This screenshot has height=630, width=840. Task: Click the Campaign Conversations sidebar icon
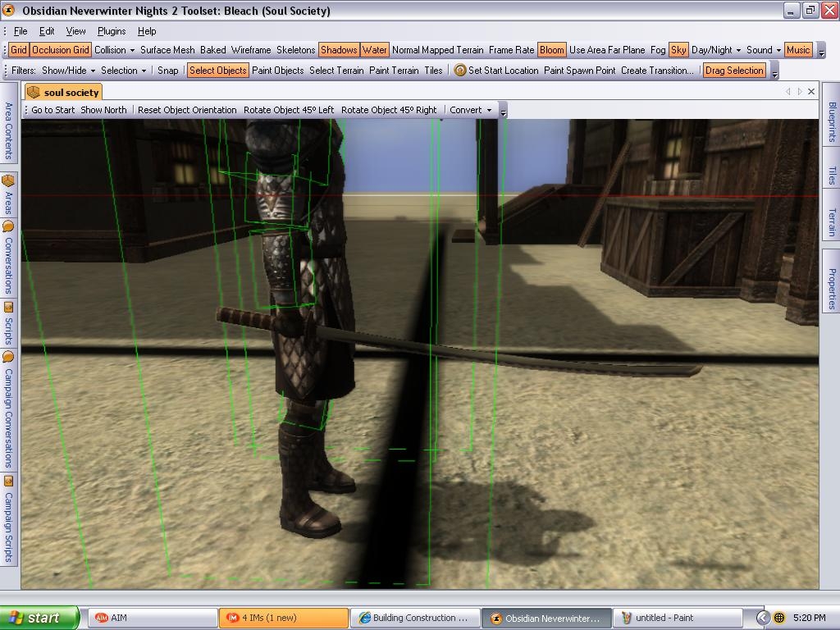8,357
